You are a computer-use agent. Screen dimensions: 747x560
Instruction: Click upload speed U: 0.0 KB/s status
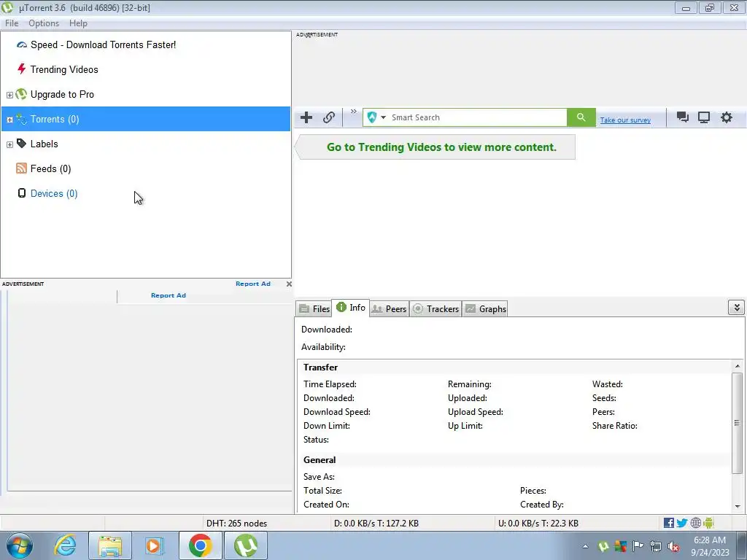point(538,524)
